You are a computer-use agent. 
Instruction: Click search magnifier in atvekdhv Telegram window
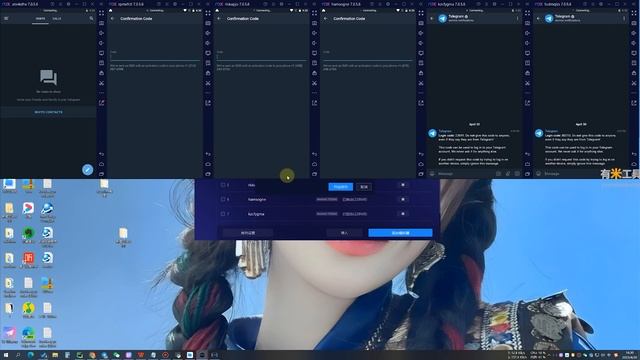click(91, 18)
